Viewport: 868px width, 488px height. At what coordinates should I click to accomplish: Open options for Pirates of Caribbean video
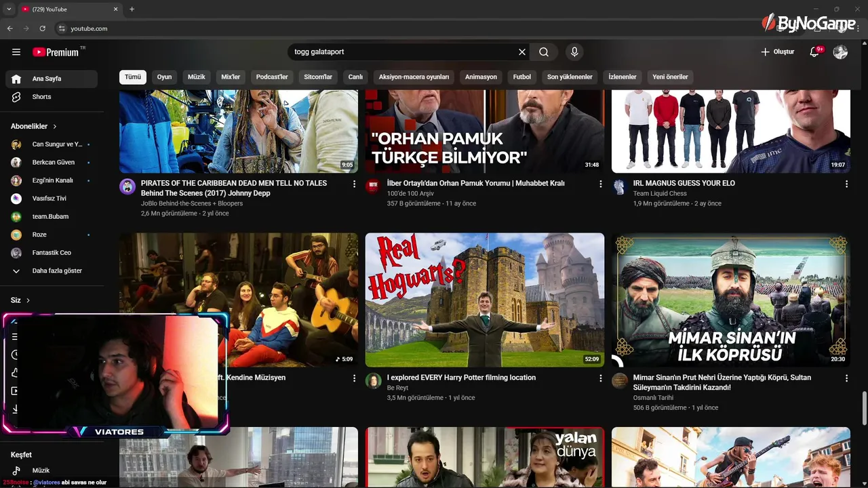coord(354,184)
